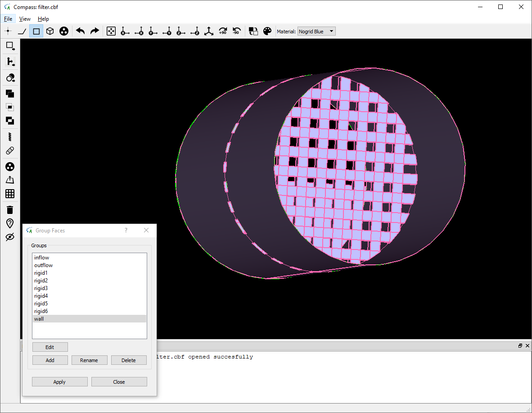Click the boolean subtract squares icon

(x=10, y=121)
